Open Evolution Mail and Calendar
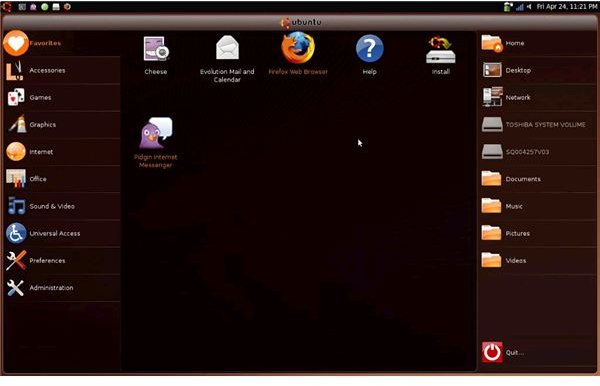 [227, 59]
